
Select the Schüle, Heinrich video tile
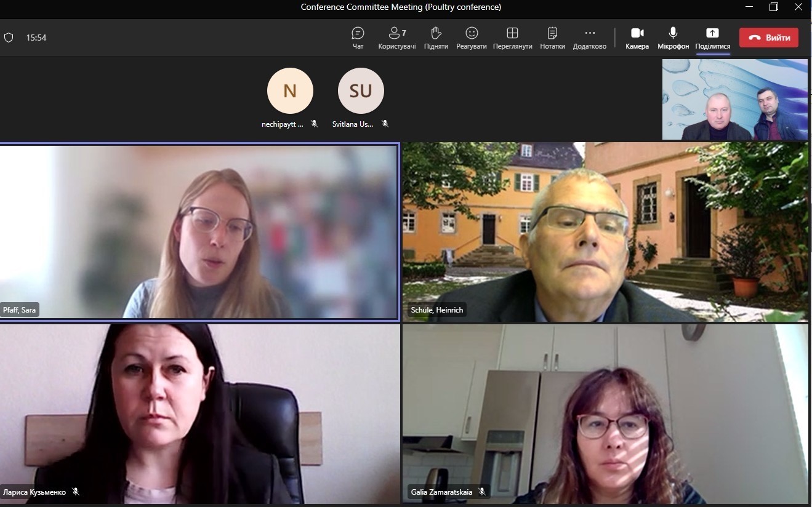pyautogui.click(x=605, y=231)
